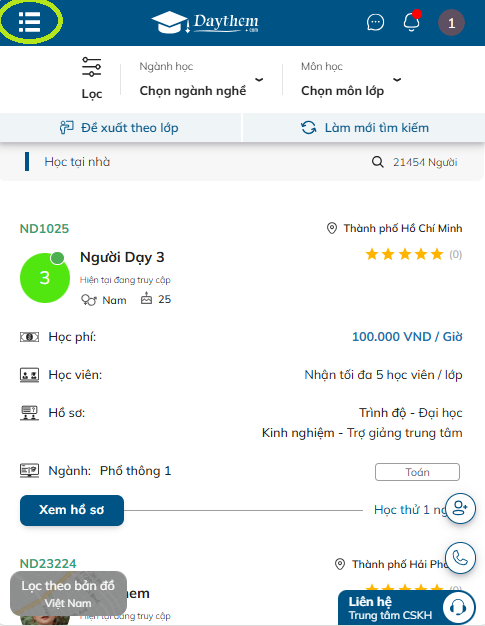485x626 pixels.
Task: Open the ND1025 tutor code link
Action: pyautogui.click(x=44, y=229)
